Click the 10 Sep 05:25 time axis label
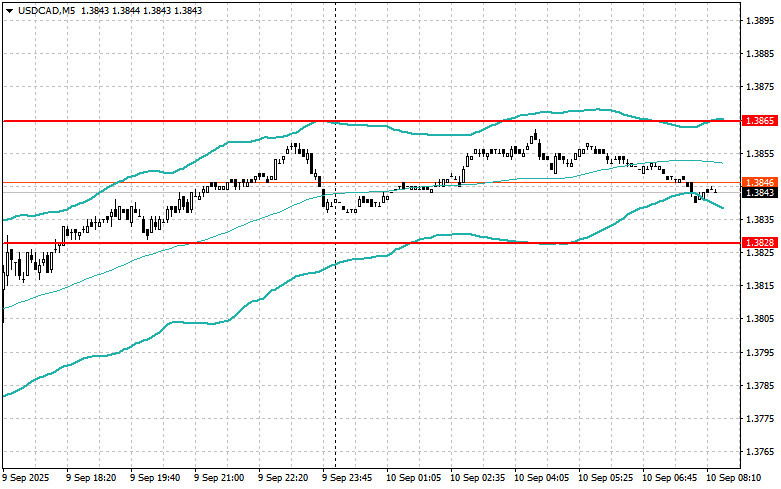This screenshot has height=489, width=781. 605,478
